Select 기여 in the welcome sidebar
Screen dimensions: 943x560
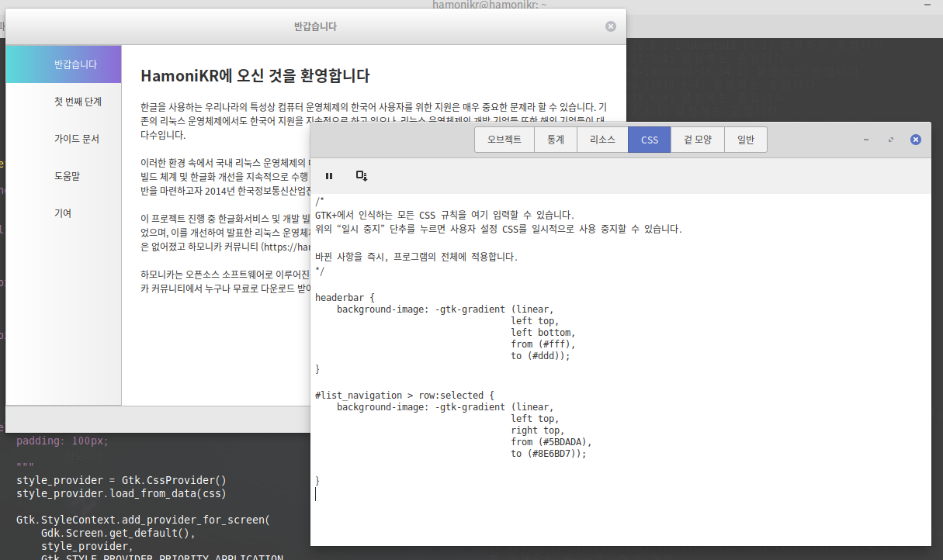point(64,213)
